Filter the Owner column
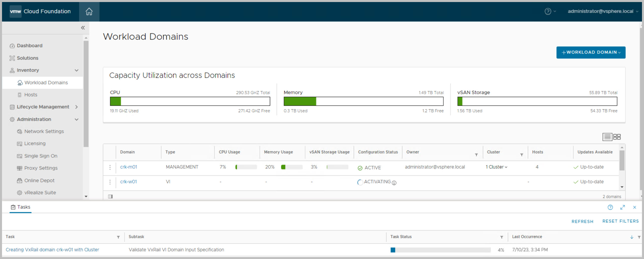Image resolution: width=644 pixels, height=259 pixels. [x=476, y=155]
